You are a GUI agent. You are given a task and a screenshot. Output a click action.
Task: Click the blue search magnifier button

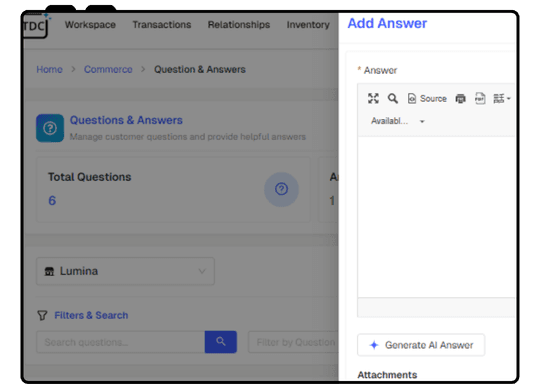pyautogui.click(x=221, y=342)
